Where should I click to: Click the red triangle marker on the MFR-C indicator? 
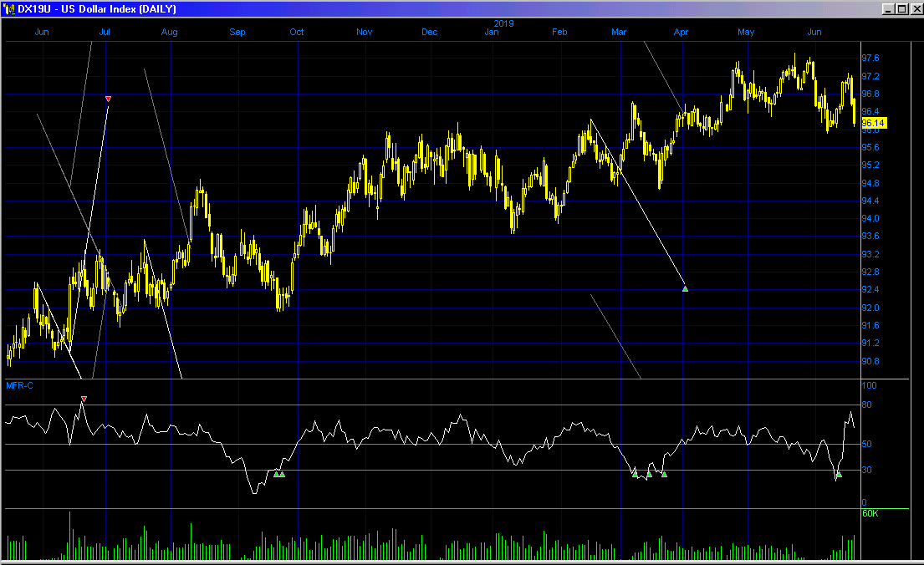pyautogui.click(x=84, y=400)
